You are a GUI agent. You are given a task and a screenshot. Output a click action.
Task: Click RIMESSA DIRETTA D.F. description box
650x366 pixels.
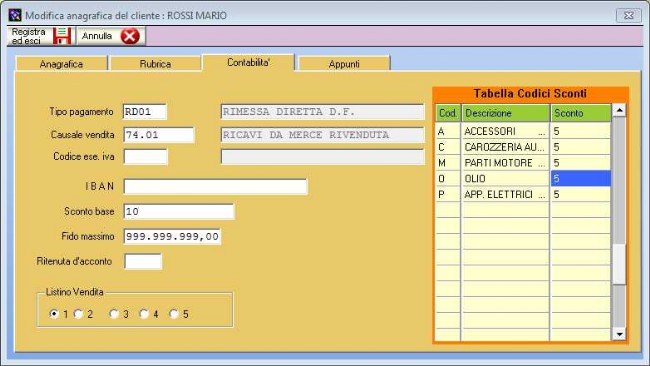coord(323,111)
